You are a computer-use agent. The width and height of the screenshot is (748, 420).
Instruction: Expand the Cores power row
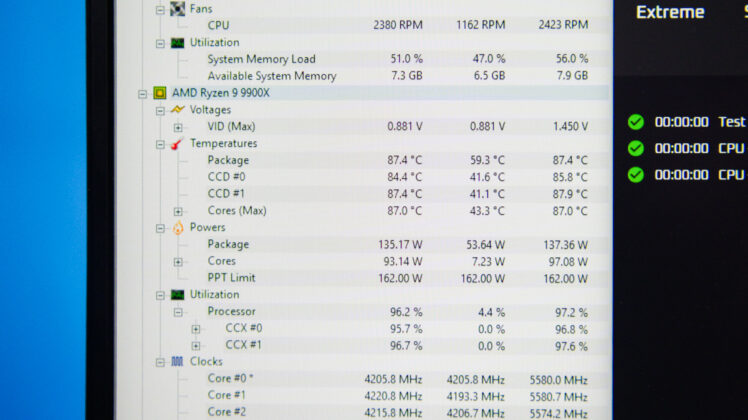pyautogui.click(x=178, y=262)
